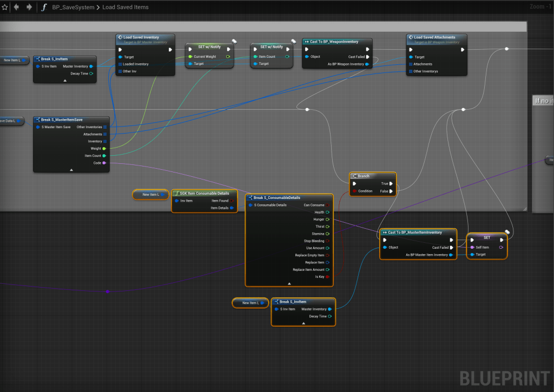Click the Code output pin on Break S_MasterItemSave
Screen dimensions: 554x392
104,163
